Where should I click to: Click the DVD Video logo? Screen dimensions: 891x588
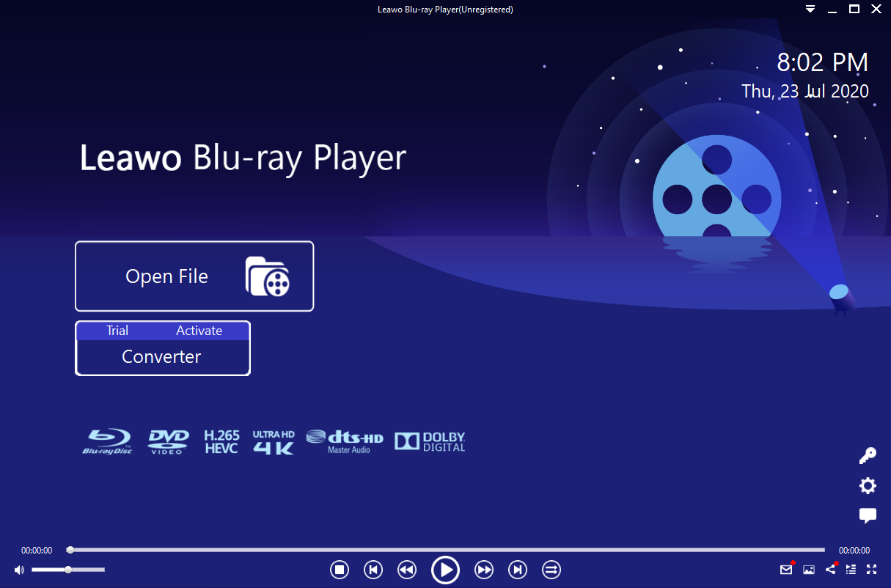pos(168,441)
